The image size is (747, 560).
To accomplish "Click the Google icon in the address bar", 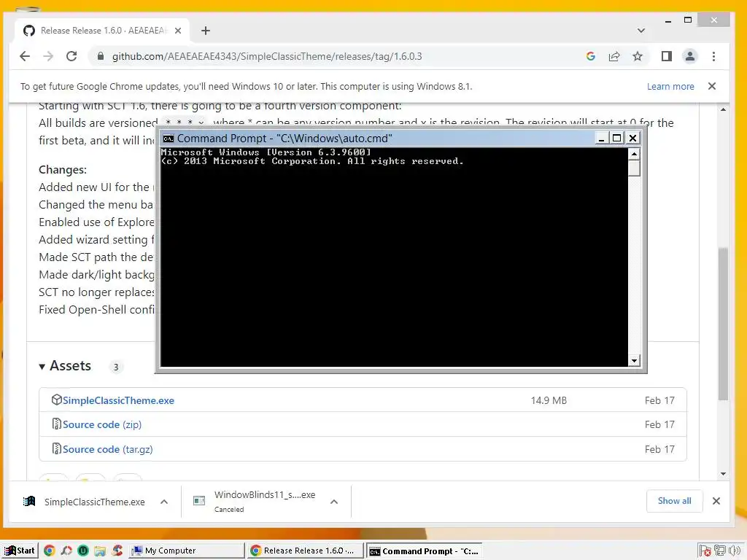I will click(591, 56).
